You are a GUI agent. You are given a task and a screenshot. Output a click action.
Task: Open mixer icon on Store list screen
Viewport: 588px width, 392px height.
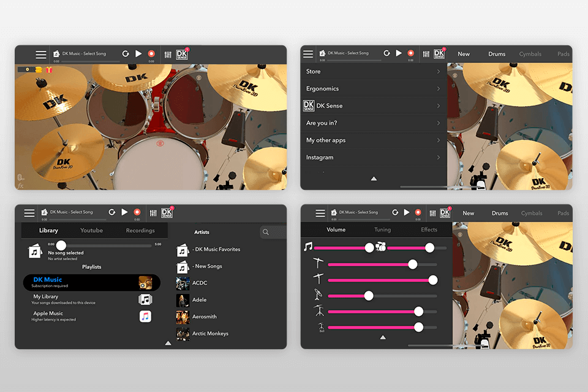pyautogui.click(x=426, y=54)
